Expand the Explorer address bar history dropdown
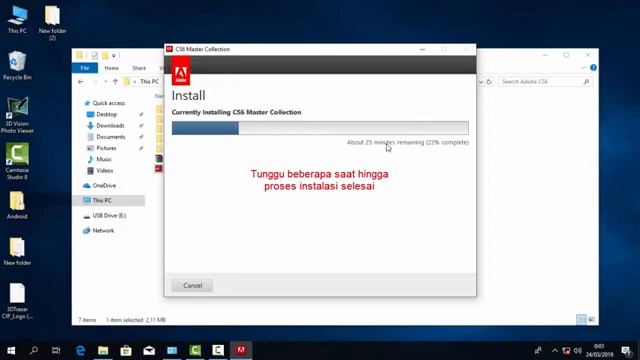 (480, 82)
